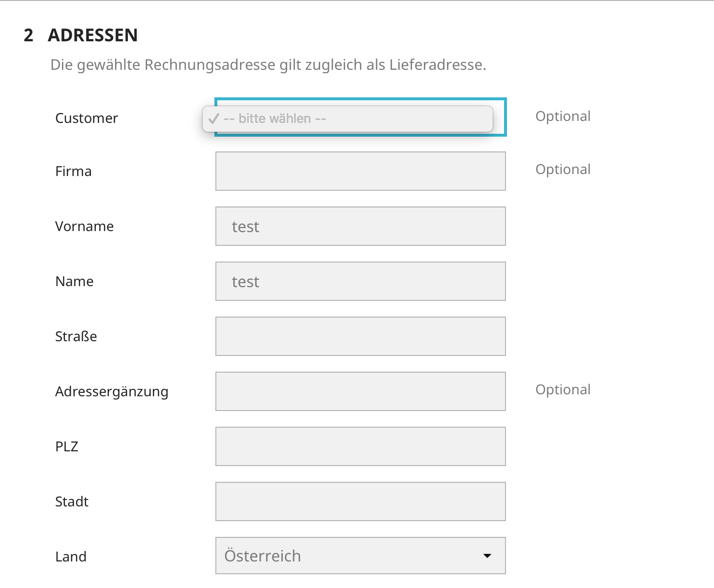The height and width of the screenshot is (588, 714).
Task: Click the Adressergänzung label
Action: (112, 392)
